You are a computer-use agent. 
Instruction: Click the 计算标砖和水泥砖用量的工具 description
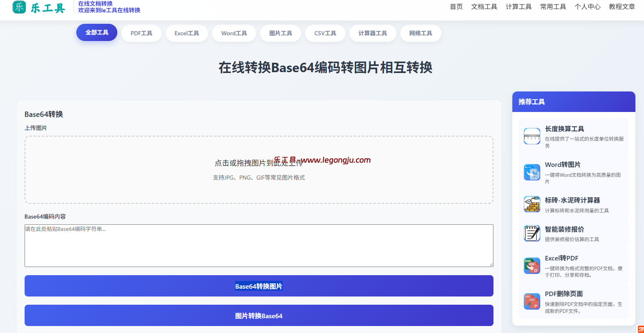tap(577, 211)
